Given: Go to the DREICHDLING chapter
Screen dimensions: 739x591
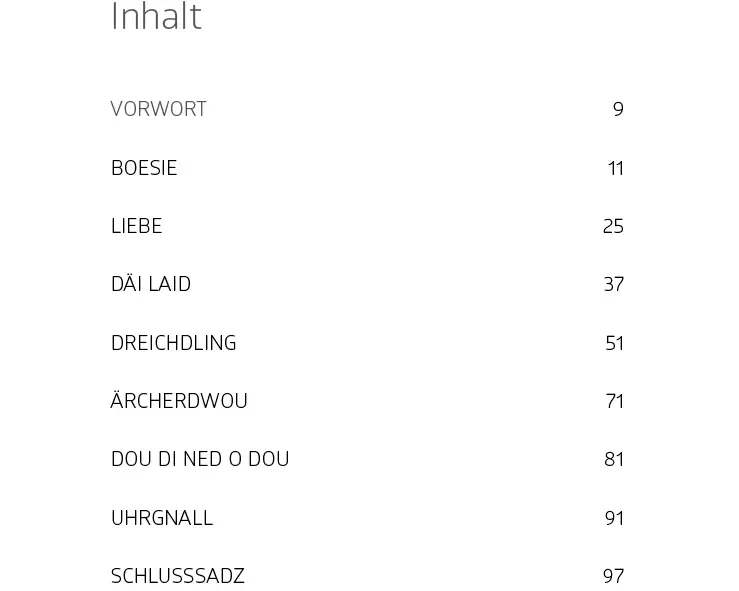Looking at the screenshot, I should point(173,343).
